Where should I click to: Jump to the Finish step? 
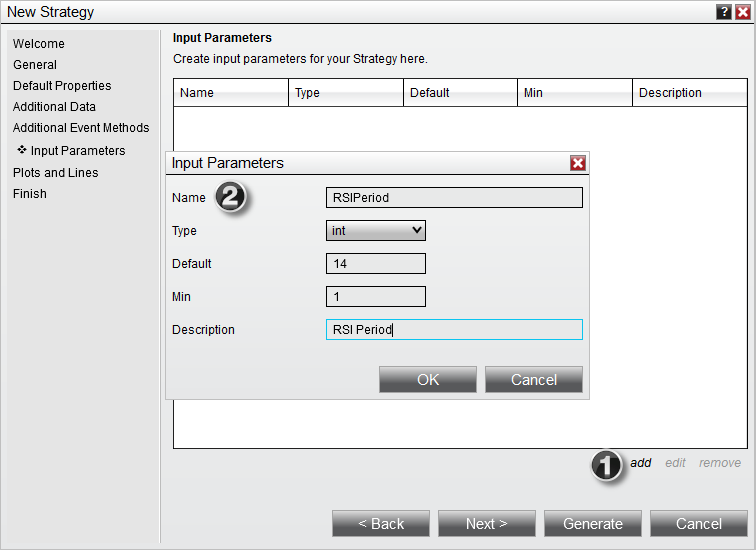coord(30,194)
